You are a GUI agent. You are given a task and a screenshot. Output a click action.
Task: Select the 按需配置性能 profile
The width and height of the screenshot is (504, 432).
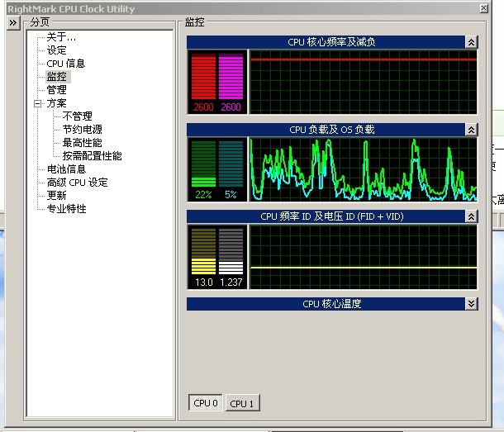93,156
